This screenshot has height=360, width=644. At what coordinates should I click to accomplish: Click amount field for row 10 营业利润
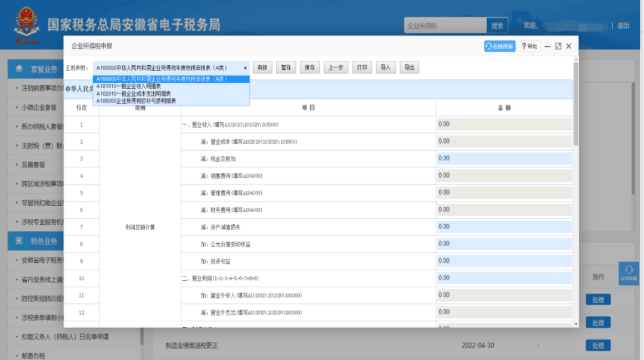point(504,278)
